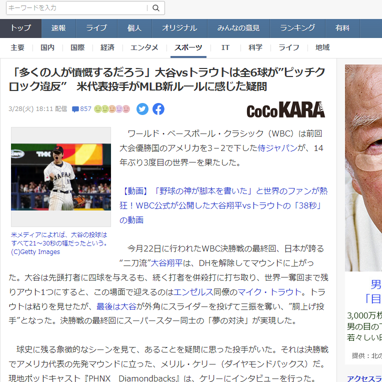This screenshot has width=382, height=382.
Task: Go to the 経済 news category
Action: [107, 48]
